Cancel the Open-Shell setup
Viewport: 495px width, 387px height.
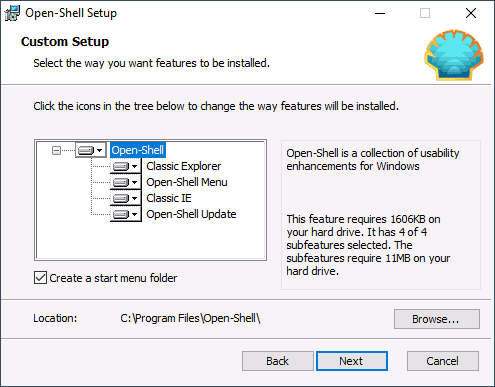443,361
